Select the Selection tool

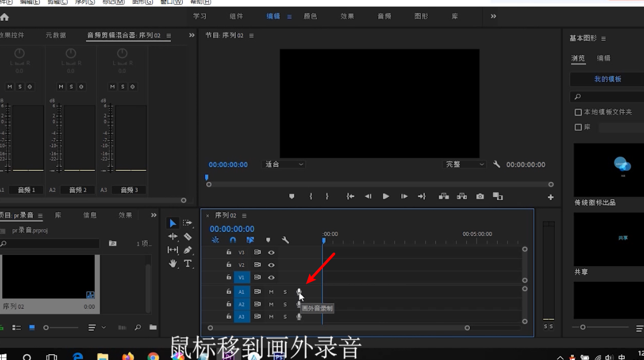coord(173,223)
